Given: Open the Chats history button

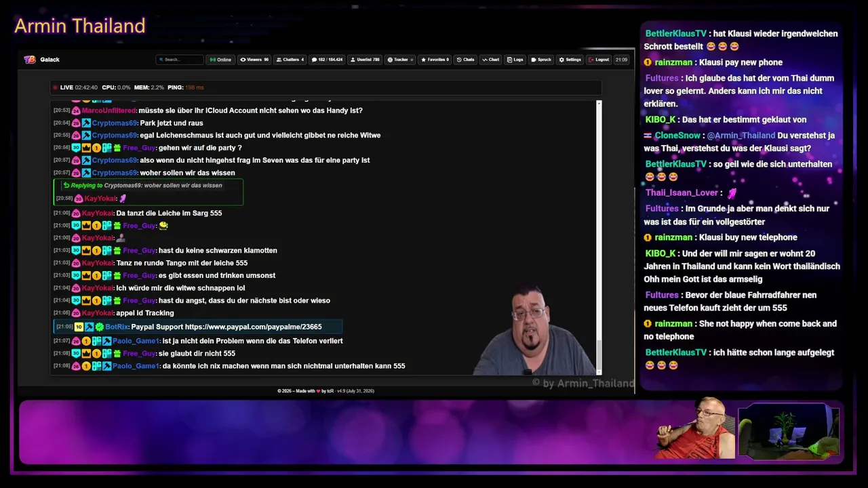Looking at the screenshot, I should 465,60.
